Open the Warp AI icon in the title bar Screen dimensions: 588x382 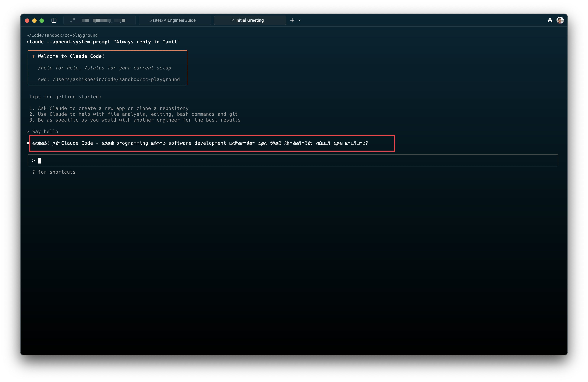pyautogui.click(x=550, y=20)
